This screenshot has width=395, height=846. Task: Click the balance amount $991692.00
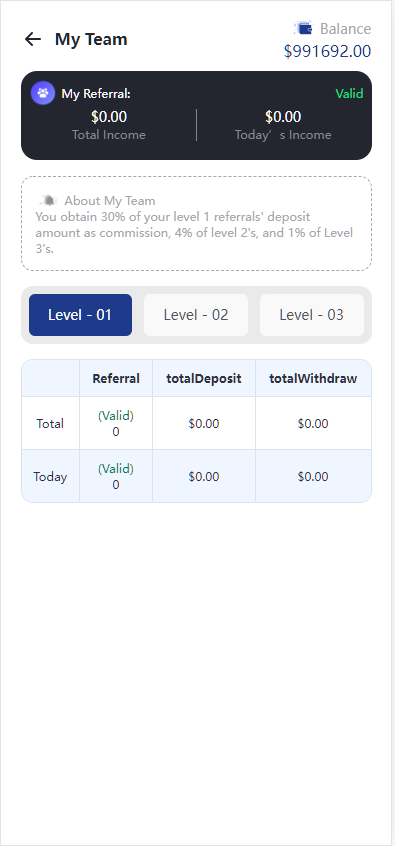[x=328, y=51]
